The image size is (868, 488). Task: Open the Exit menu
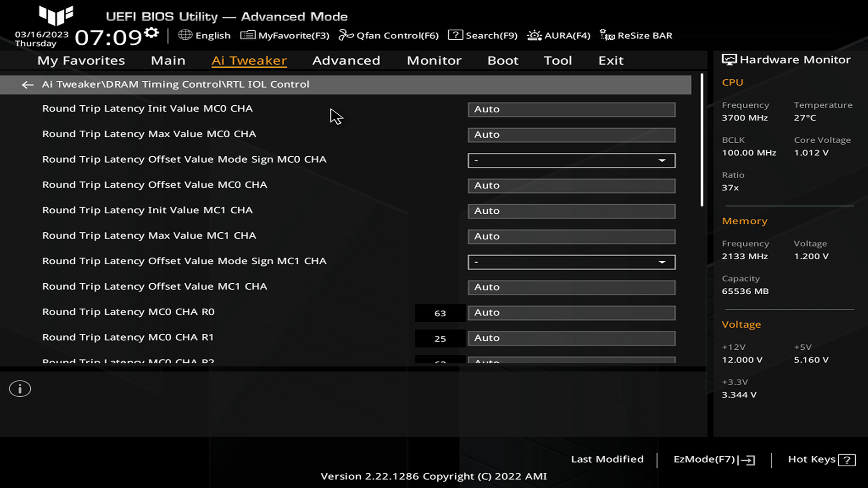(x=611, y=60)
